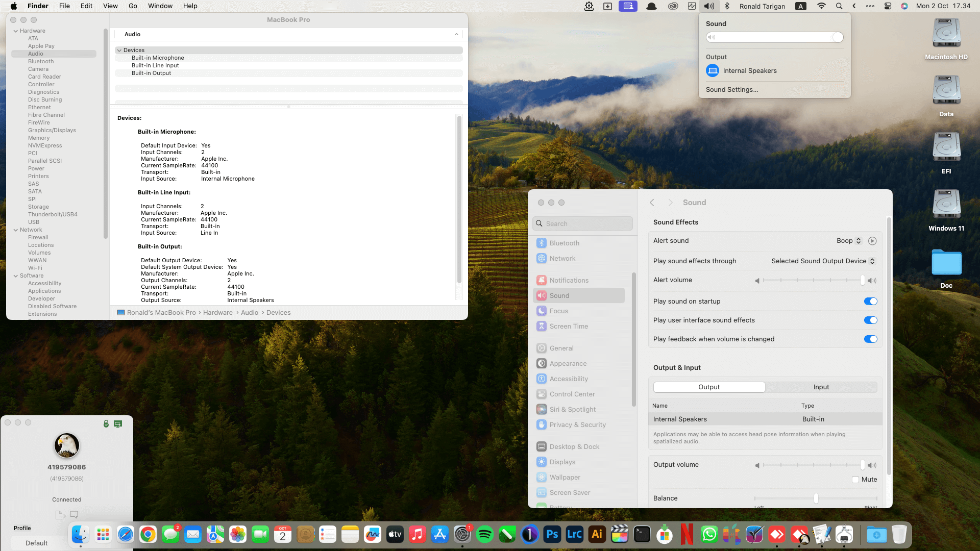Toggle Play sound on startup
The height and width of the screenshot is (551, 980).
pos(870,302)
